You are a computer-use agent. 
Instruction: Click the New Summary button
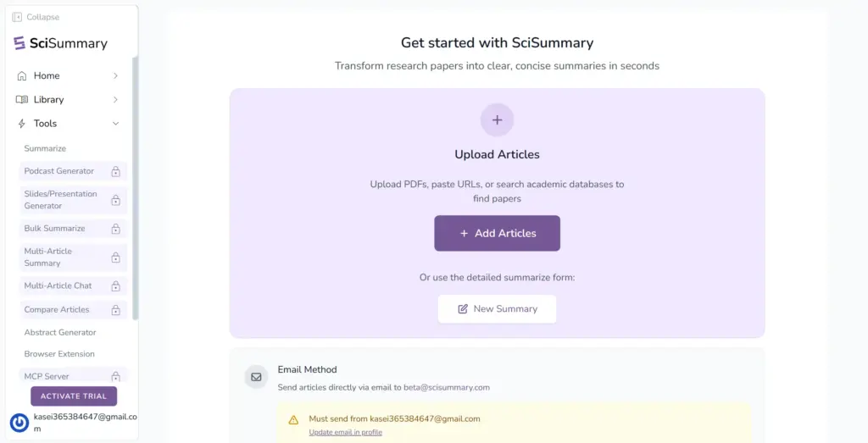497,309
